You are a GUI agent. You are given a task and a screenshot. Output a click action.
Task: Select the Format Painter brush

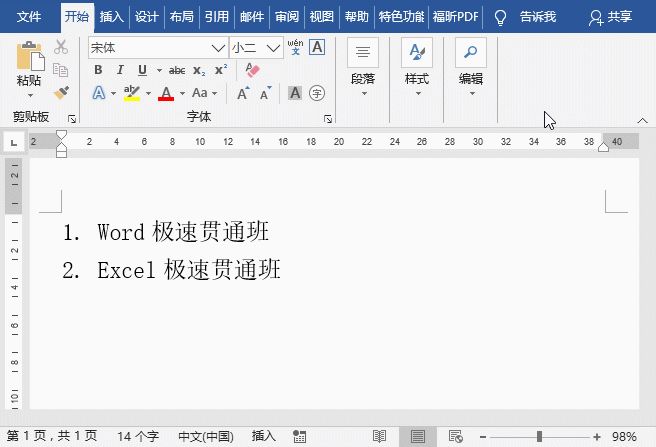[62, 92]
